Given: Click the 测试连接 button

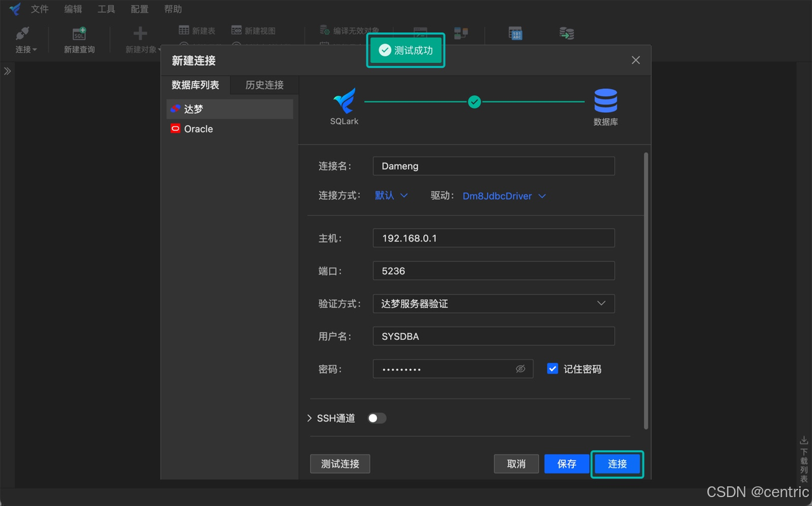Looking at the screenshot, I should click(x=340, y=464).
